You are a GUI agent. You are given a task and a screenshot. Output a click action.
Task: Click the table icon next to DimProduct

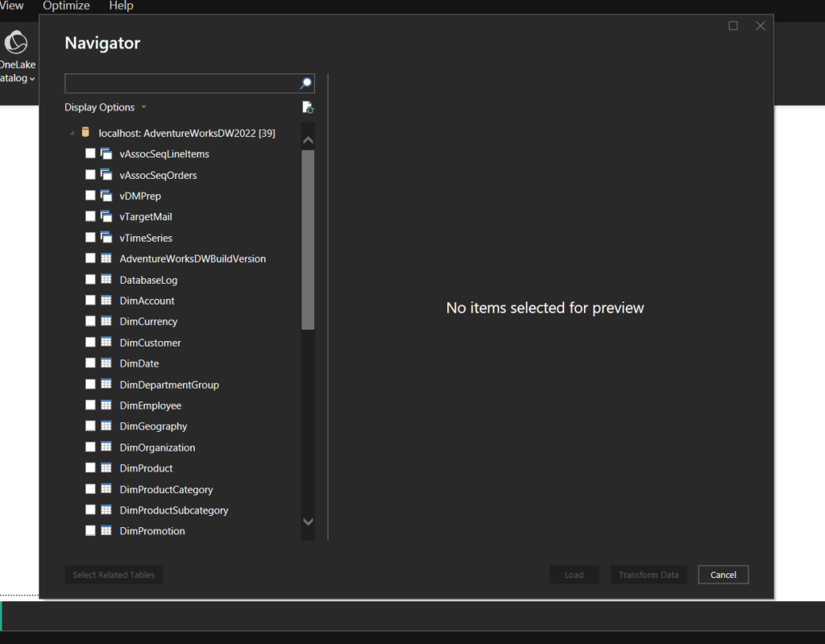pos(106,467)
